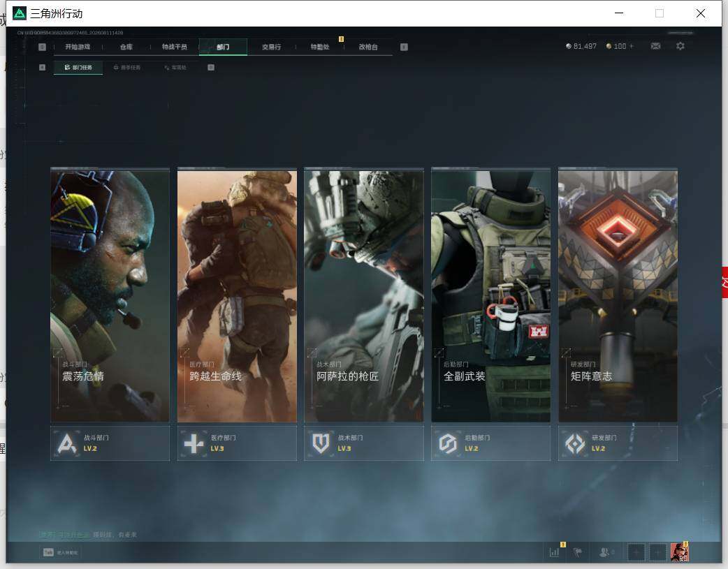Go to the 交易行 tab

click(271, 47)
